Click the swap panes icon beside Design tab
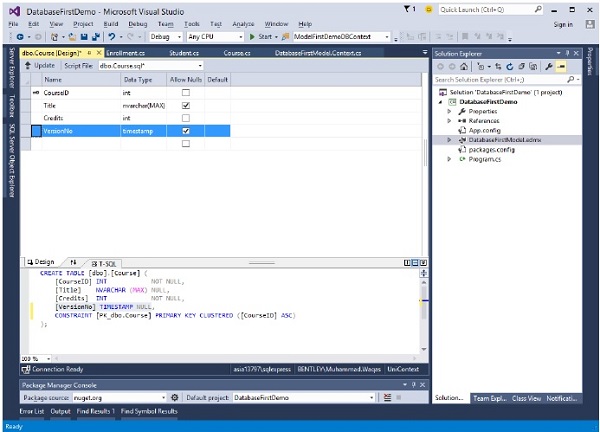The image size is (600, 432). tap(73, 262)
